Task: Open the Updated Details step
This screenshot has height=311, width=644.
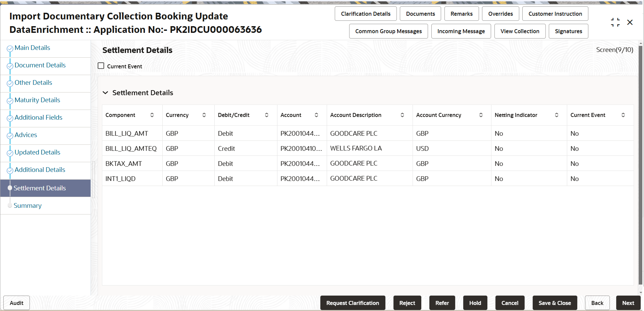Action: (37, 152)
